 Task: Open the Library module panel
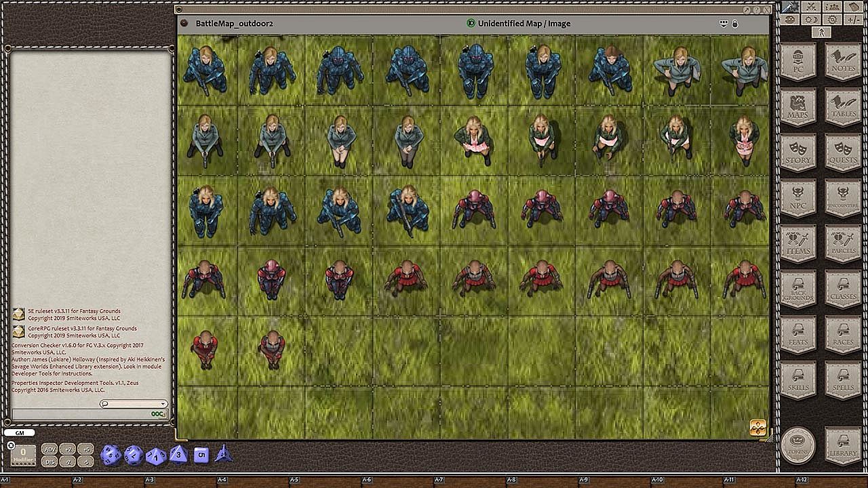click(x=843, y=445)
